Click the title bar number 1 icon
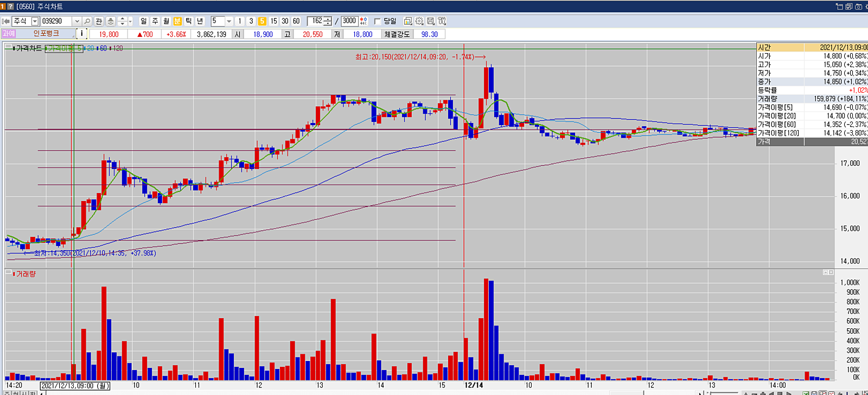Viewport: 868px width, 395px height. click(3, 7)
